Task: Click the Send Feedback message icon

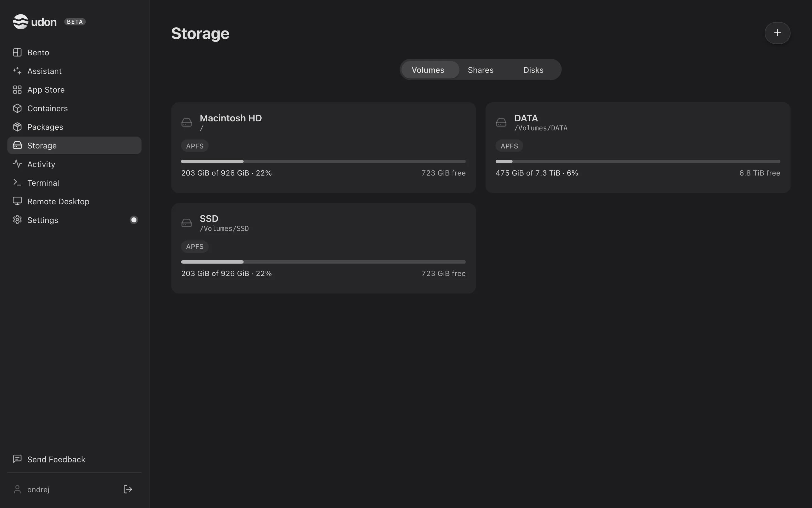Action: click(17, 459)
